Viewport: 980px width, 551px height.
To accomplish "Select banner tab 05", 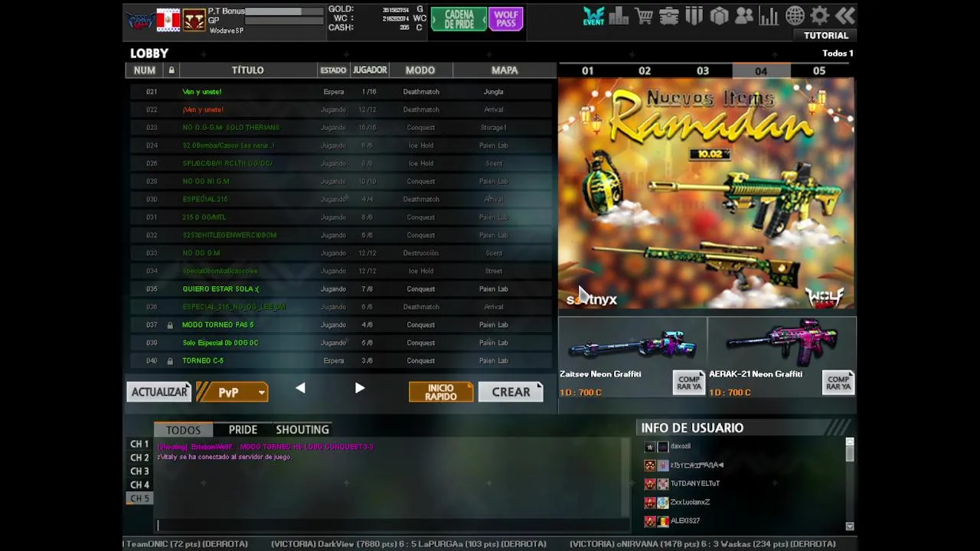I will 819,70.
